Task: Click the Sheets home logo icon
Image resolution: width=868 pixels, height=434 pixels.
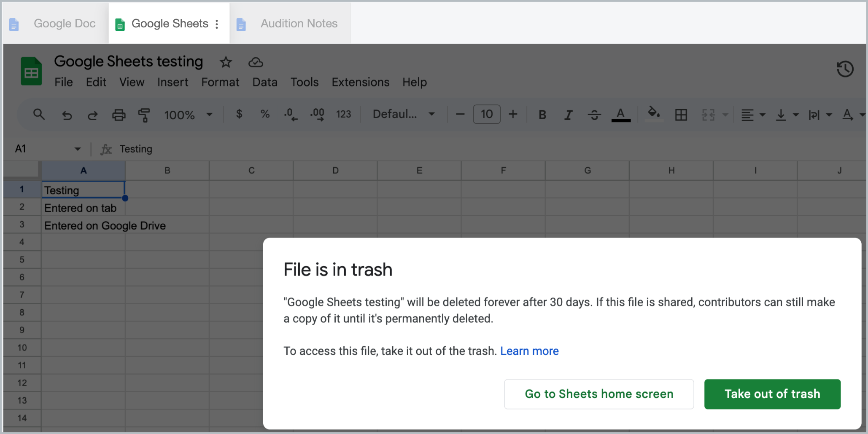Action: click(x=31, y=72)
